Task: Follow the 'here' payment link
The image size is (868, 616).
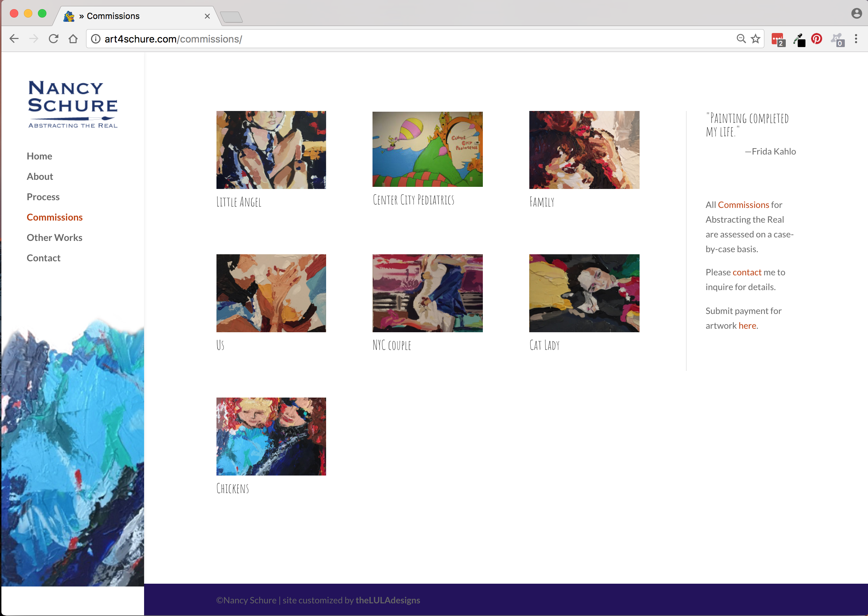Action: [x=747, y=326]
